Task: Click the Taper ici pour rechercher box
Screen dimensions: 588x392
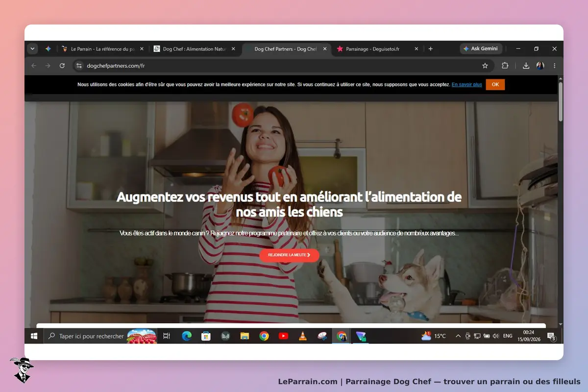Action: [100, 336]
